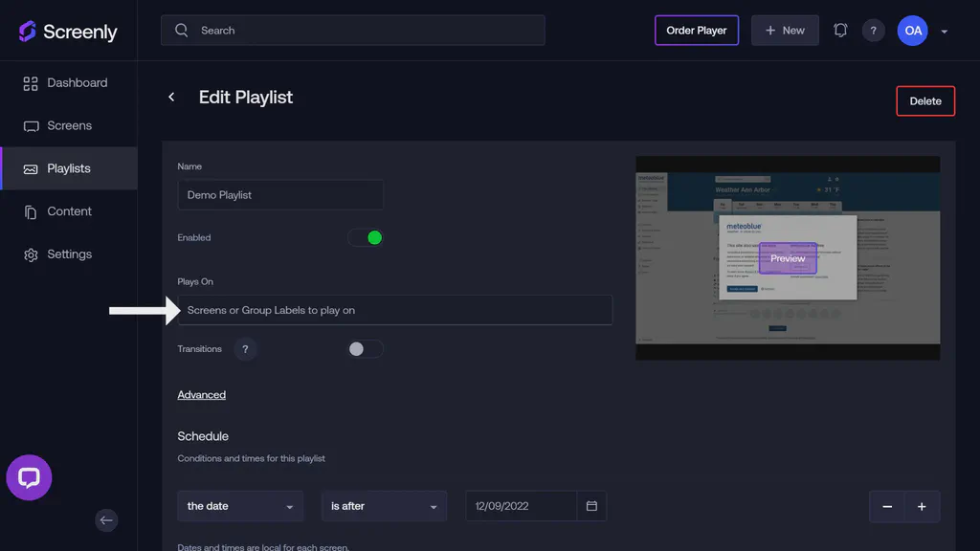The height and width of the screenshot is (551, 980).
Task: Click the Screenly logo
Action: [x=67, y=31]
